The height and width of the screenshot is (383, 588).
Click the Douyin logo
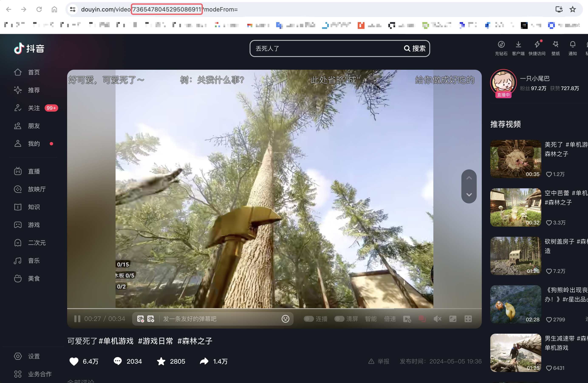(29, 48)
